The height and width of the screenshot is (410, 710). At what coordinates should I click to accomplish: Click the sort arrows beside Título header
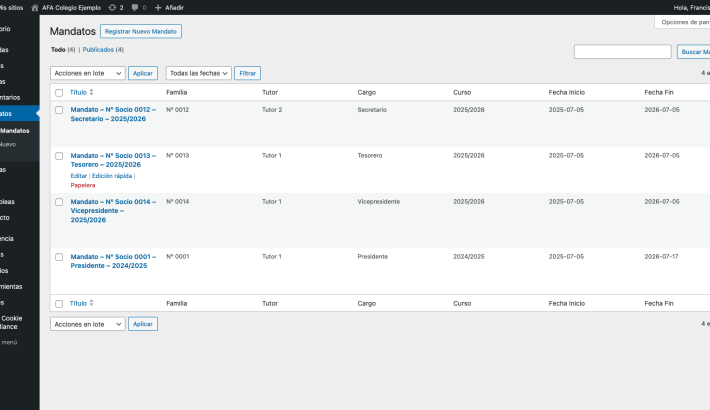tap(92, 93)
